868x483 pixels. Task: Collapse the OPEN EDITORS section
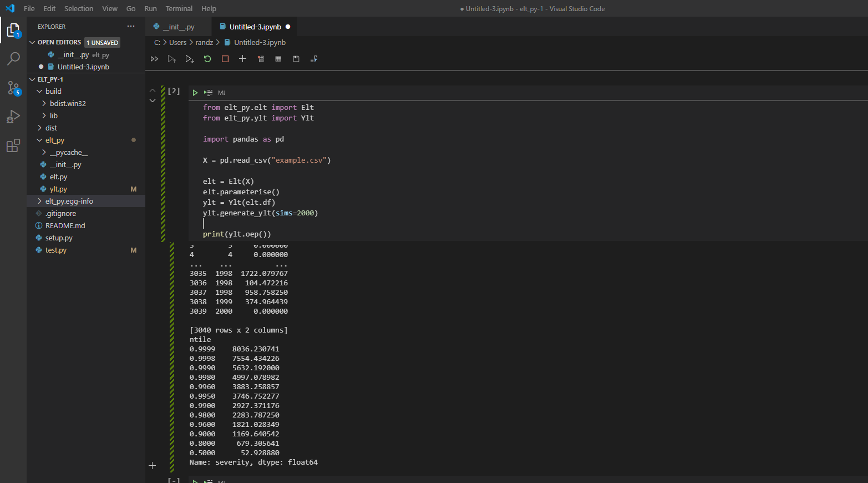point(32,42)
